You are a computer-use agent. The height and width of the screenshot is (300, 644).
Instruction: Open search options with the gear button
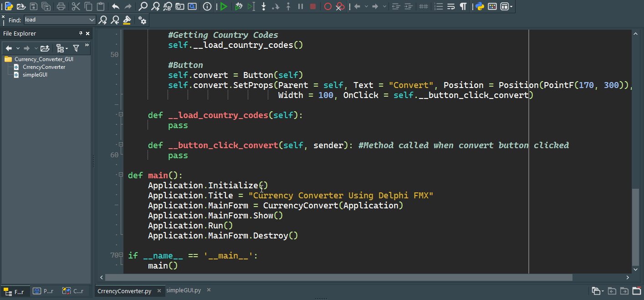pyautogui.click(x=143, y=20)
